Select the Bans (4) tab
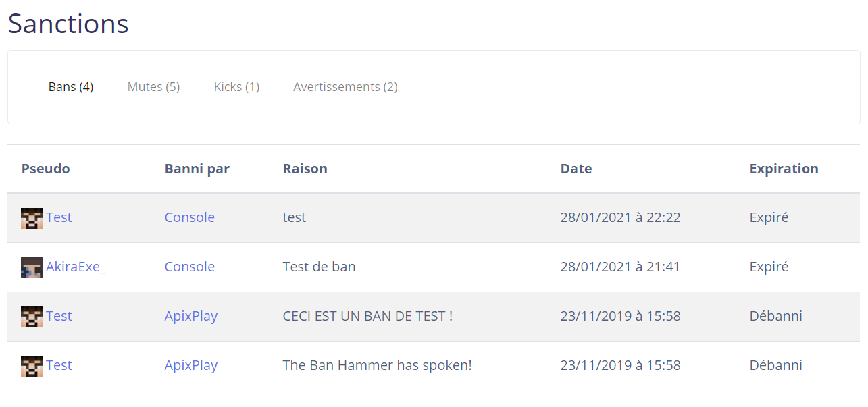The height and width of the screenshot is (407, 868). click(x=71, y=87)
